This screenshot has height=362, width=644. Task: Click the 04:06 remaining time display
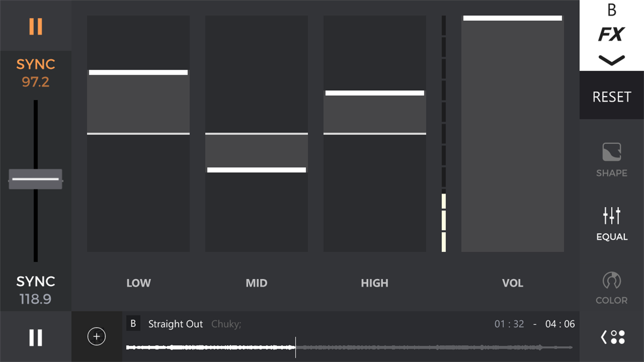pos(559,324)
